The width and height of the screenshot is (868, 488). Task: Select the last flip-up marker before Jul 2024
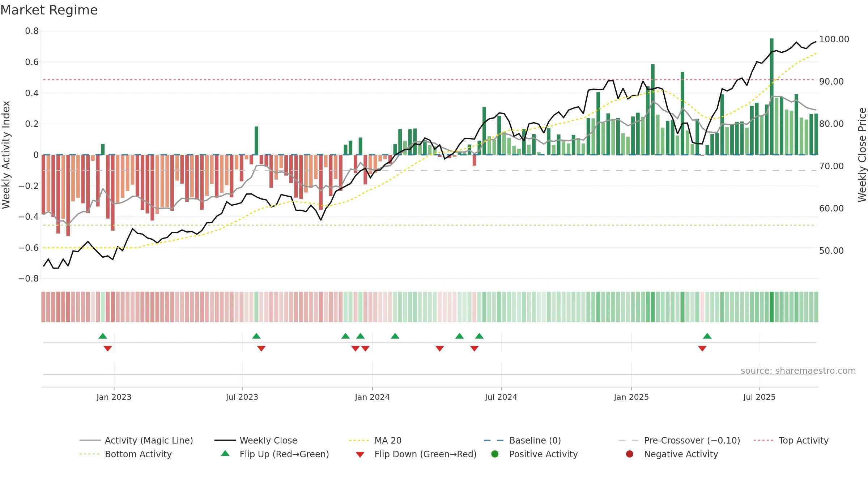(479, 336)
